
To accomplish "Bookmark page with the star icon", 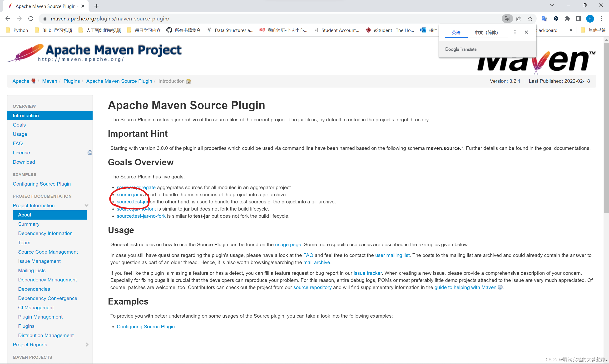I will point(530,19).
